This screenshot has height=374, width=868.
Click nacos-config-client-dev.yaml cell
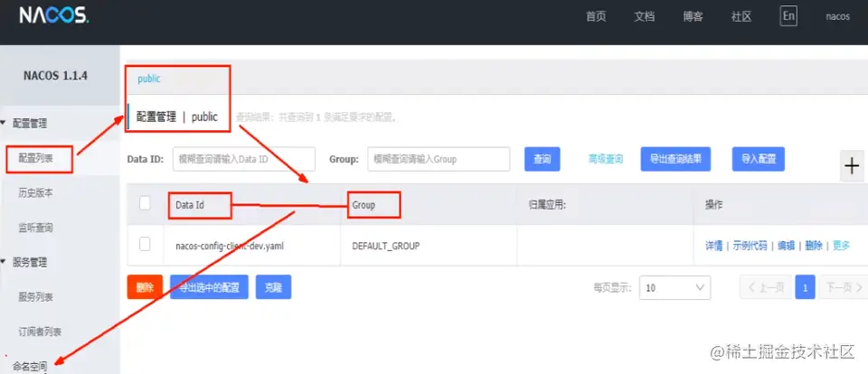pyautogui.click(x=230, y=246)
